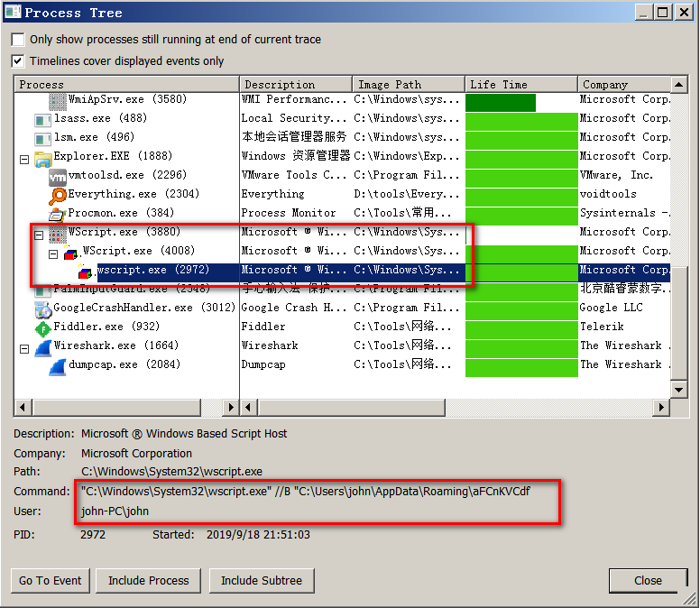Click details pane left scroll arrow

(248, 407)
